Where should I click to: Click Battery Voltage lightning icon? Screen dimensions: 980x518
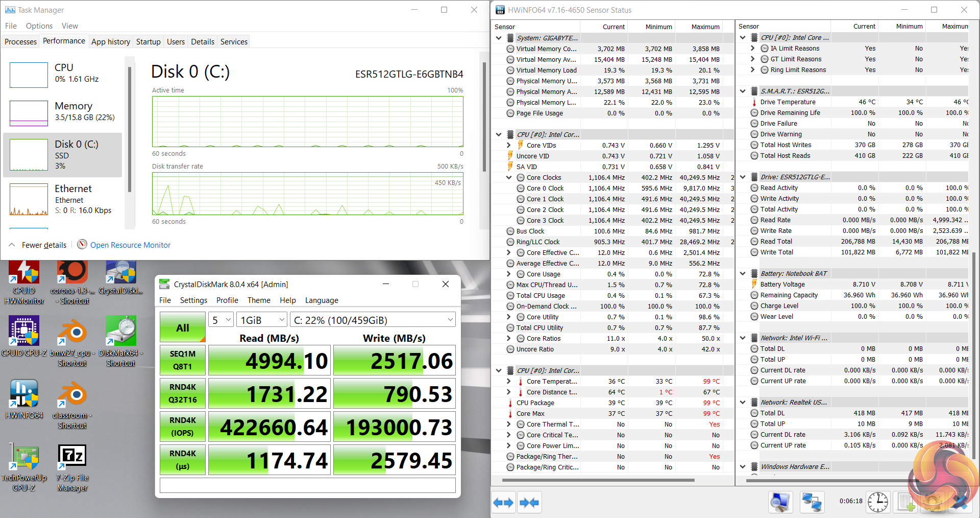[x=754, y=284]
